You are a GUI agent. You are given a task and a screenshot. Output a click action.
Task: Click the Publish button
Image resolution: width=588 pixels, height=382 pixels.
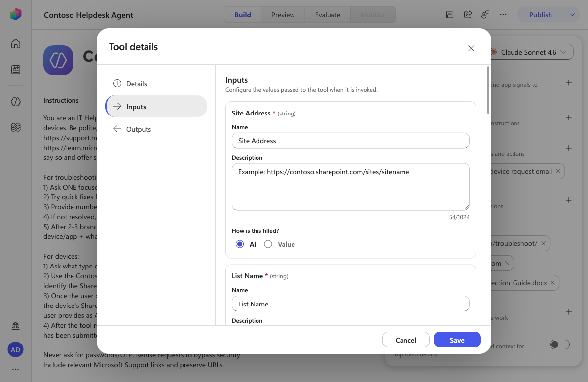click(540, 15)
